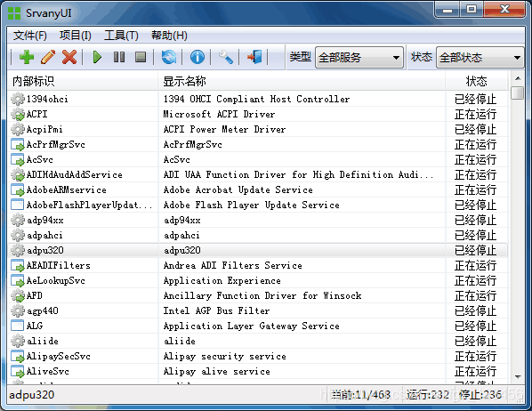This screenshot has width=532, height=411.
Task: Click the icon beside AcPrfMgrSvc
Action: click(x=18, y=144)
